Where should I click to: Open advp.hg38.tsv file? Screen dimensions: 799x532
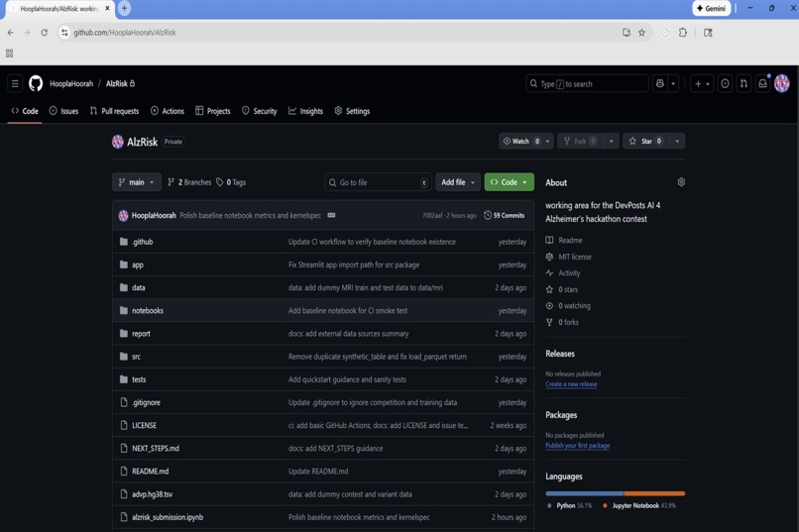coord(152,493)
